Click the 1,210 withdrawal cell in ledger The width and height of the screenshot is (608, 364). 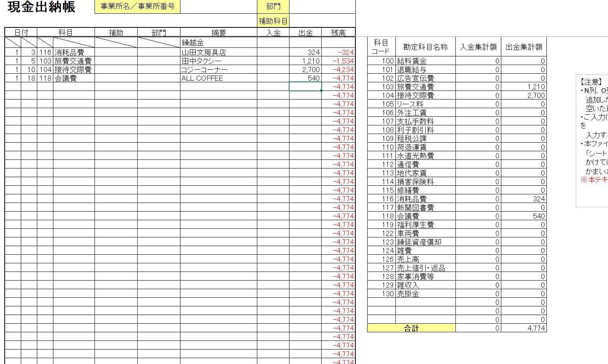pos(305,61)
